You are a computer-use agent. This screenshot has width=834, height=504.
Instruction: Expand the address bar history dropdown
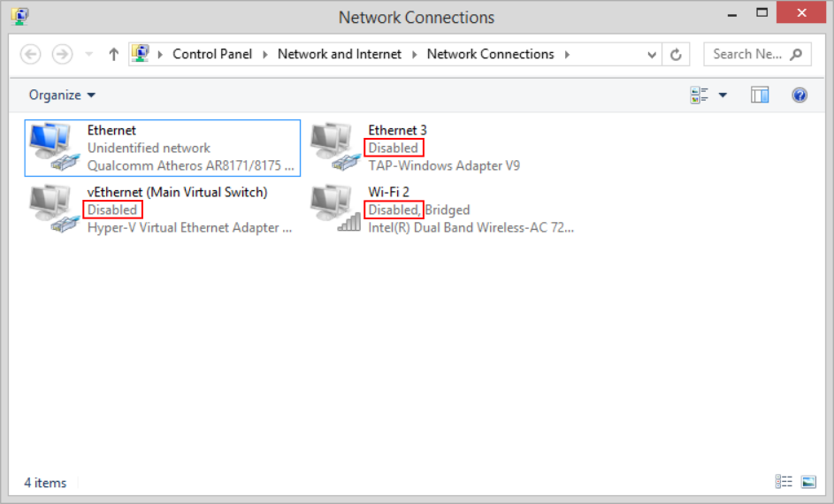coord(652,55)
